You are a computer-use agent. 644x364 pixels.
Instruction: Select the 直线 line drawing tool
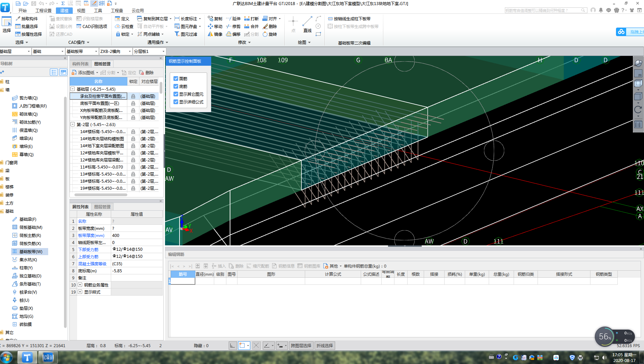click(307, 24)
